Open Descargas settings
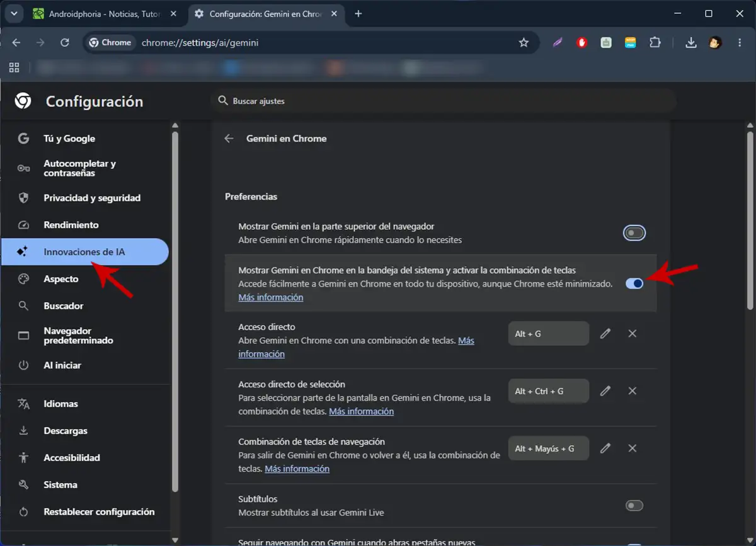The height and width of the screenshot is (546, 756). click(x=84, y=431)
